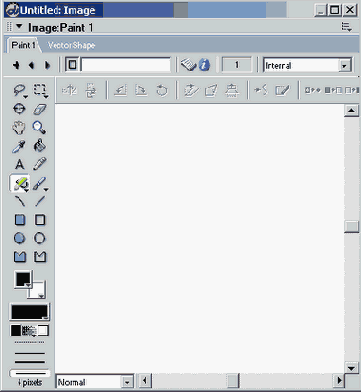Image resolution: width=361 pixels, height=392 pixels.
Task: Select the Filled Rectangle tool
Action: coord(20,220)
